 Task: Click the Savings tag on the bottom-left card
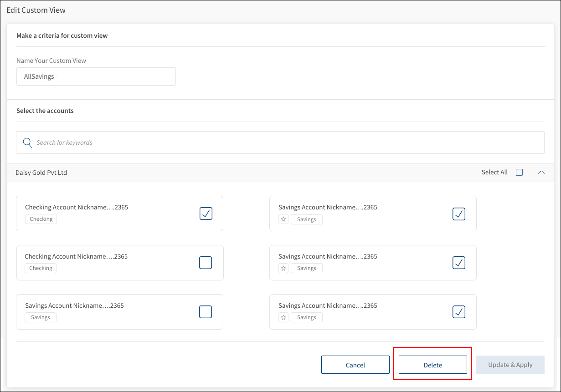[41, 317]
